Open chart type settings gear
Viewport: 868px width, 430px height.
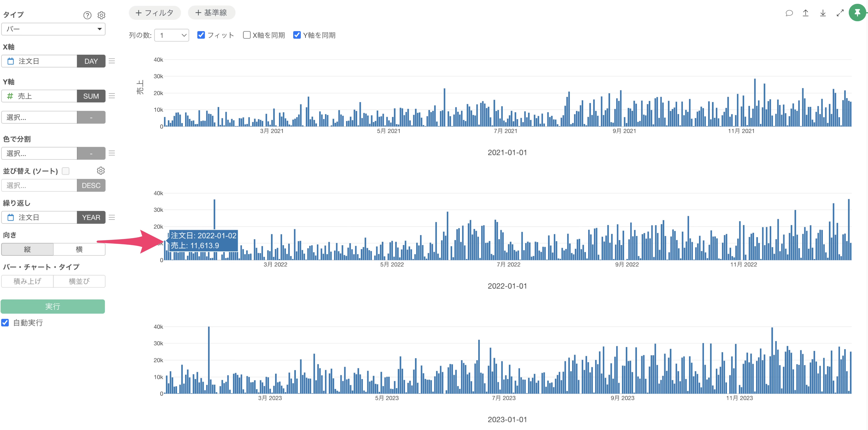(101, 15)
